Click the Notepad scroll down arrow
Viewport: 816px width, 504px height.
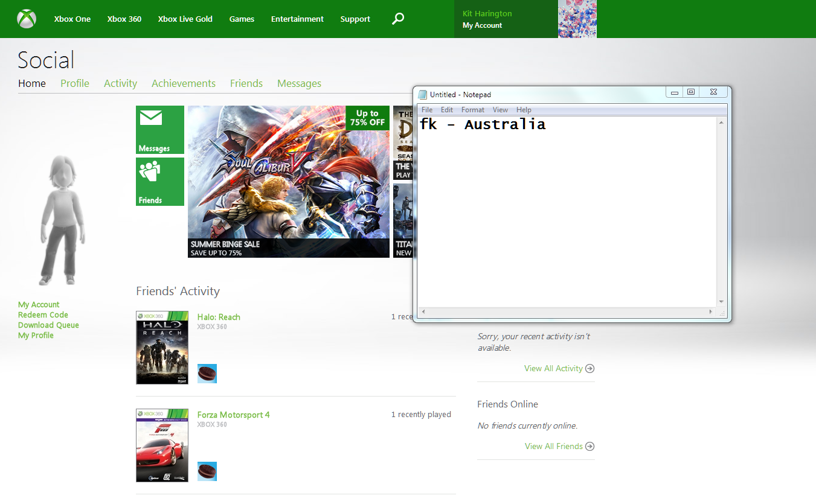pyautogui.click(x=721, y=302)
